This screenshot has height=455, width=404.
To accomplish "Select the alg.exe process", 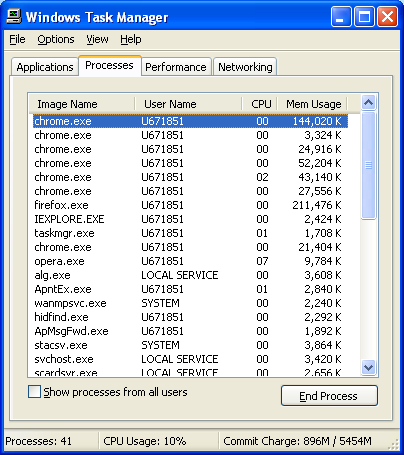I will tap(190, 275).
